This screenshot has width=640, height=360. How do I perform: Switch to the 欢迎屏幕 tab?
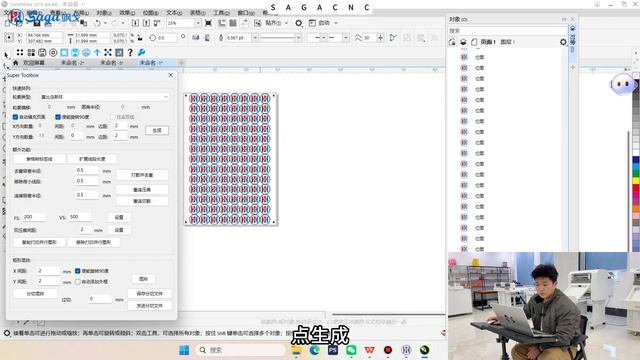(x=34, y=63)
